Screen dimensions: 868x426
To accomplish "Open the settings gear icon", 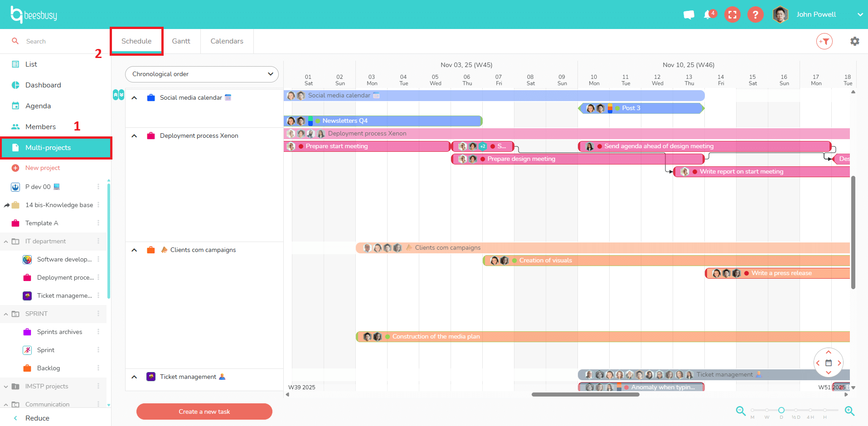I will tap(854, 41).
